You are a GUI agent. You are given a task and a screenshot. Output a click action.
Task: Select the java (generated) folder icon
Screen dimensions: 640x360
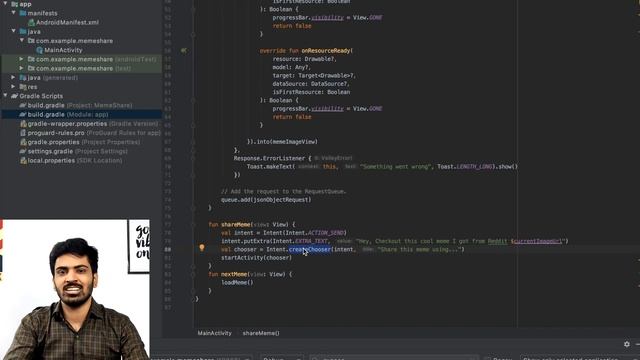23,78
